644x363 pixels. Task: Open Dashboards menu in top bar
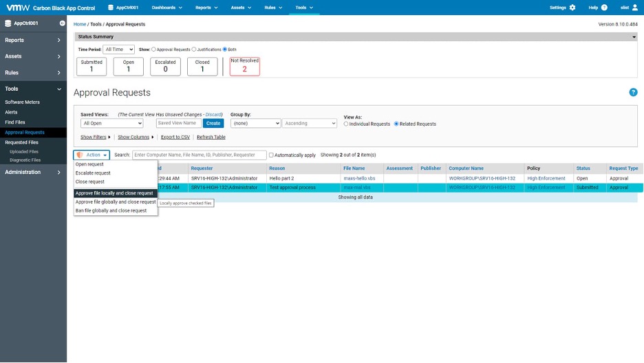click(167, 8)
